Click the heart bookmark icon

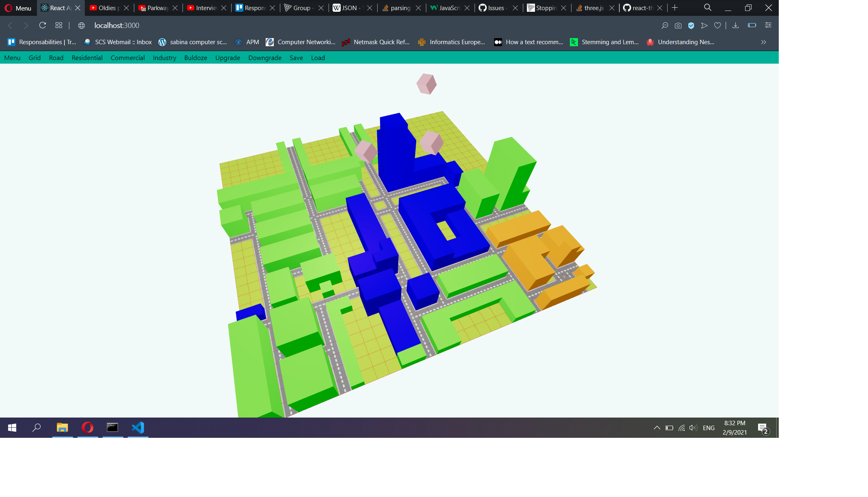[717, 26]
